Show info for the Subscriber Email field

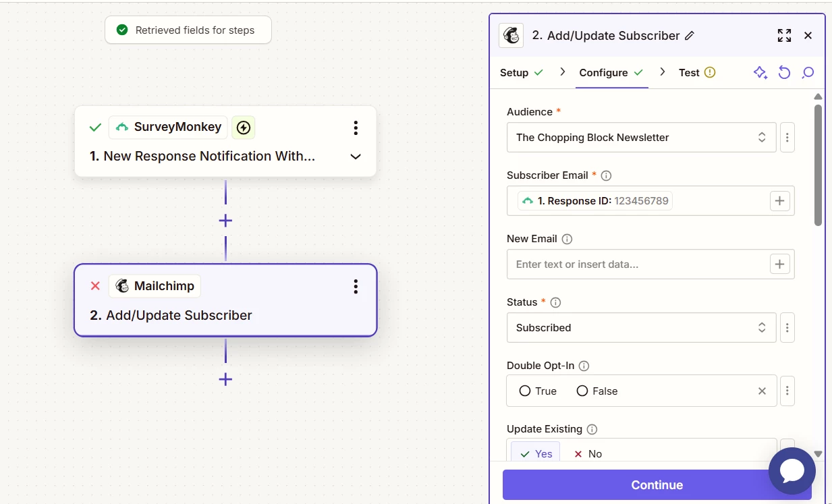click(x=606, y=175)
